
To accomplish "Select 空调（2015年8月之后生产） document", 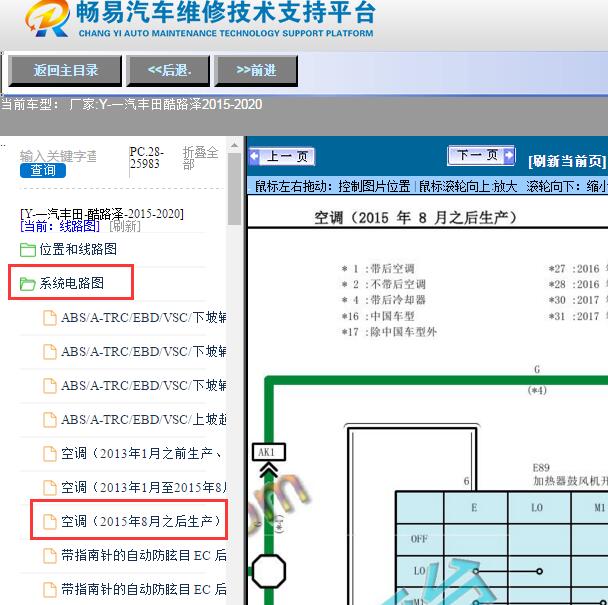I will tap(141, 521).
